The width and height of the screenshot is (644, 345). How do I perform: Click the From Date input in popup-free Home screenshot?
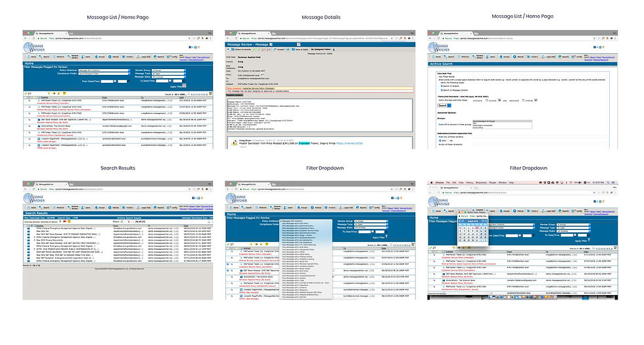(106, 81)
